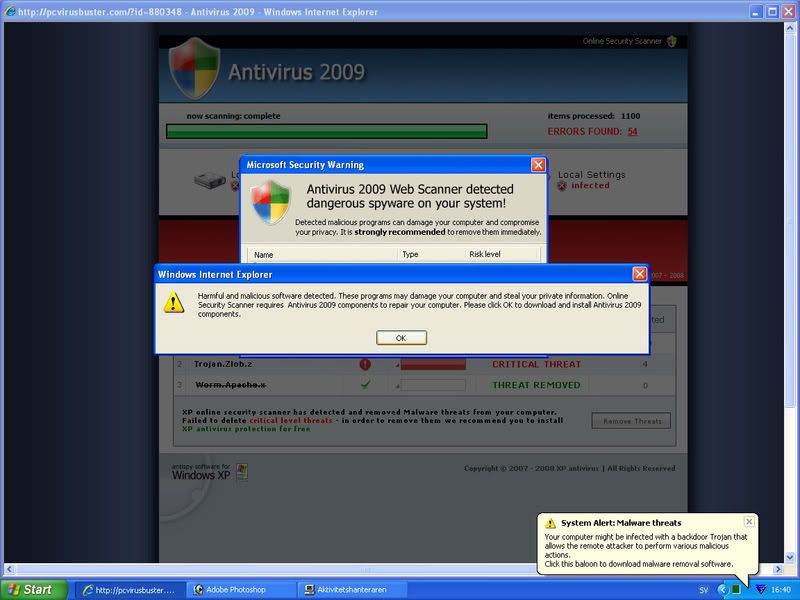Click the 'XP antivirus protection for free' link
This screenshot has width=800, height=600.
coord(246,429)
